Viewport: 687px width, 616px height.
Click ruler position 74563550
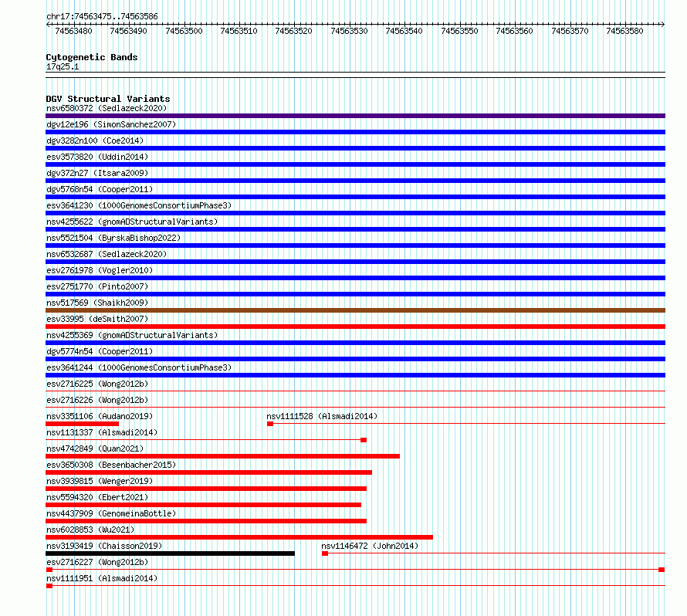pos(459,31)
